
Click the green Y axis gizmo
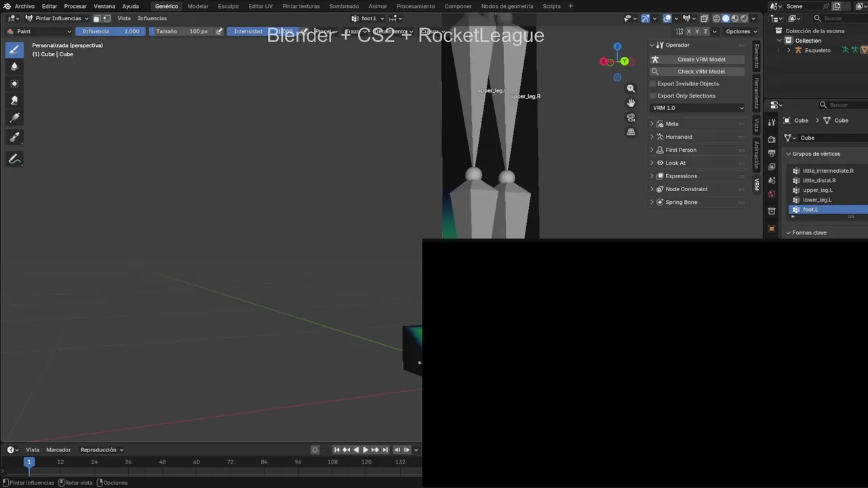coord(624,61)
